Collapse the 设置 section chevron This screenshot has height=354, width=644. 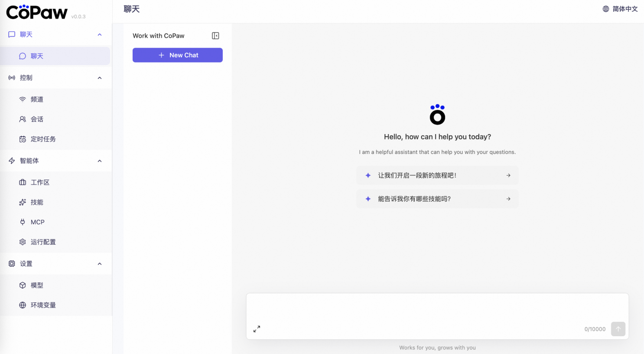(x=100, y=263)
